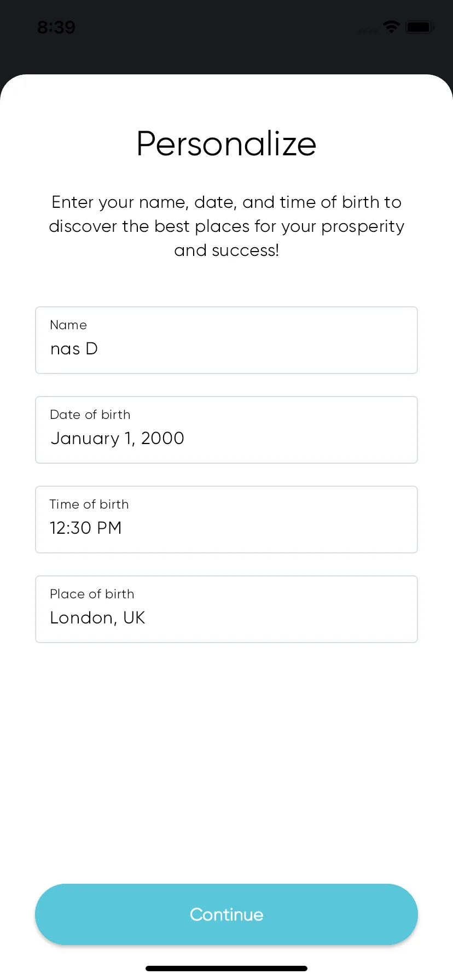Screen dimensions: 453x980
Task: Open the Date of birth field
Action: (x=226, y=430)
